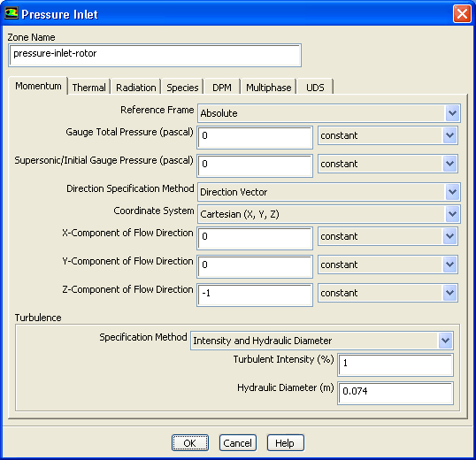Switch to the Thermal tab
This screenshot has height=460, width=476.
click(89, 88)
